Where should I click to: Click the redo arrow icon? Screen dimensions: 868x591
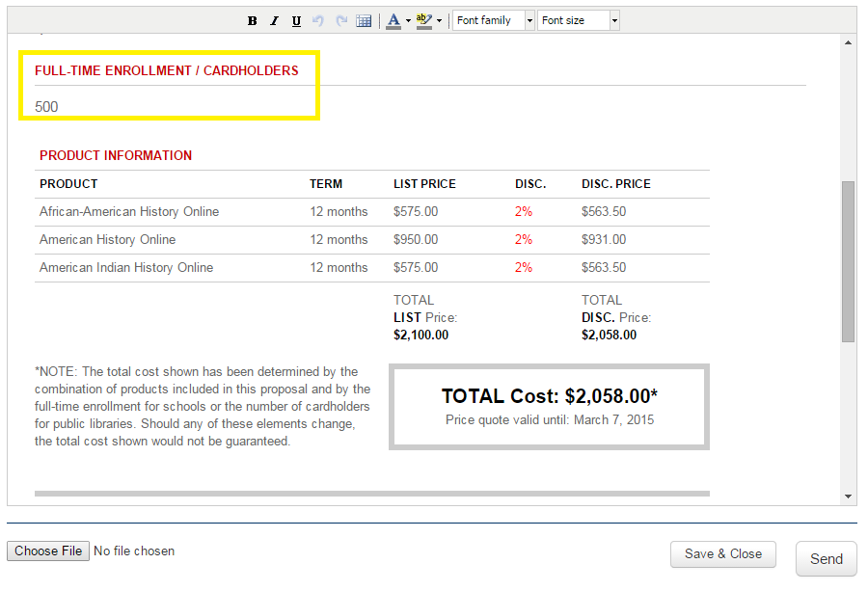[x=341, y=21]
